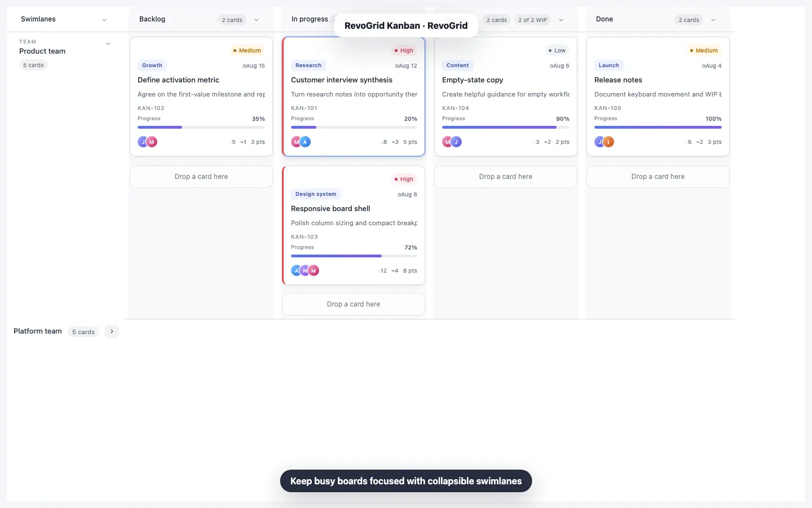Click the Medium priority badge on Release notes

[704, 51]
